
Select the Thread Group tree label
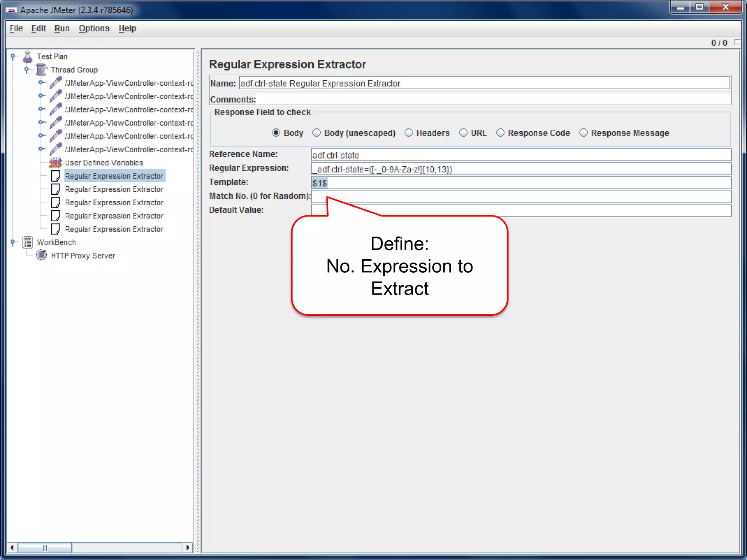(74, 70)
